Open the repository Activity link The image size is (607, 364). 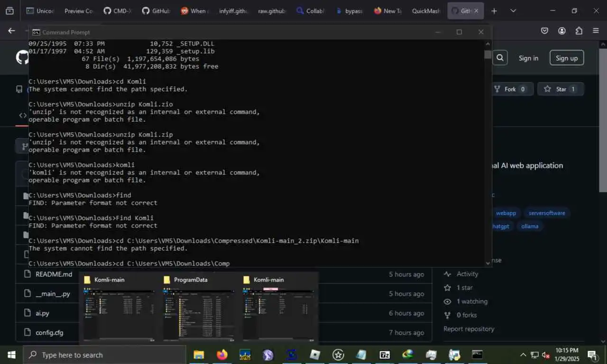467,274
